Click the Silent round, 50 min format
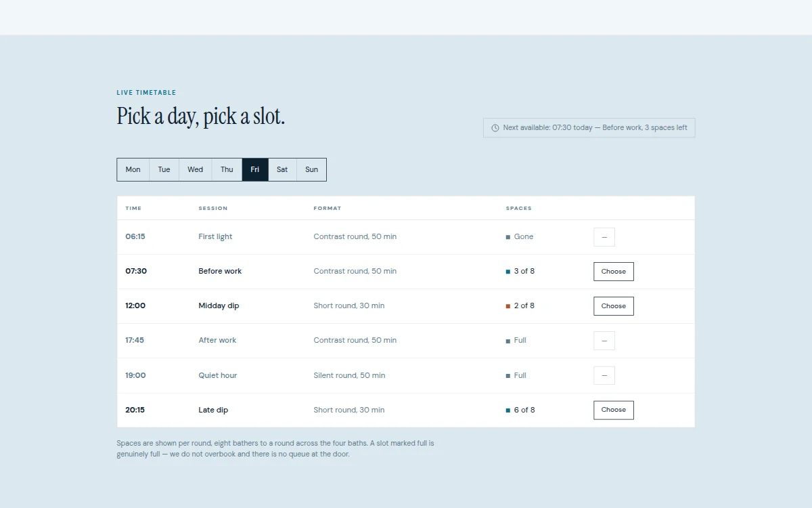Viewport: 812px width, 508px height. pyautogui.click(x=349, y=375)
